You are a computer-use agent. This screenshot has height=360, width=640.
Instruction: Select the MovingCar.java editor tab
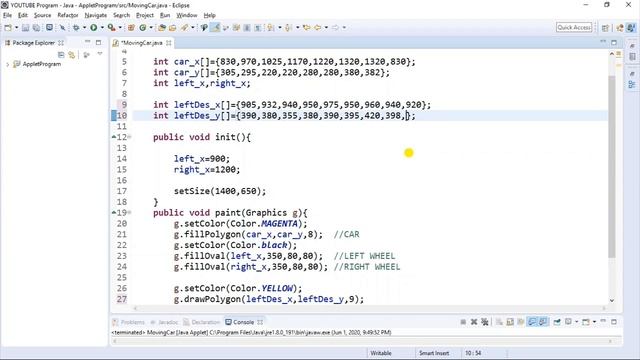tap(142, 43)
